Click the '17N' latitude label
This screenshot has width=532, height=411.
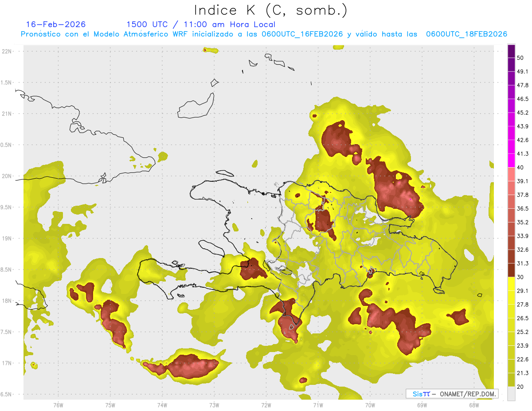point(7,363)
